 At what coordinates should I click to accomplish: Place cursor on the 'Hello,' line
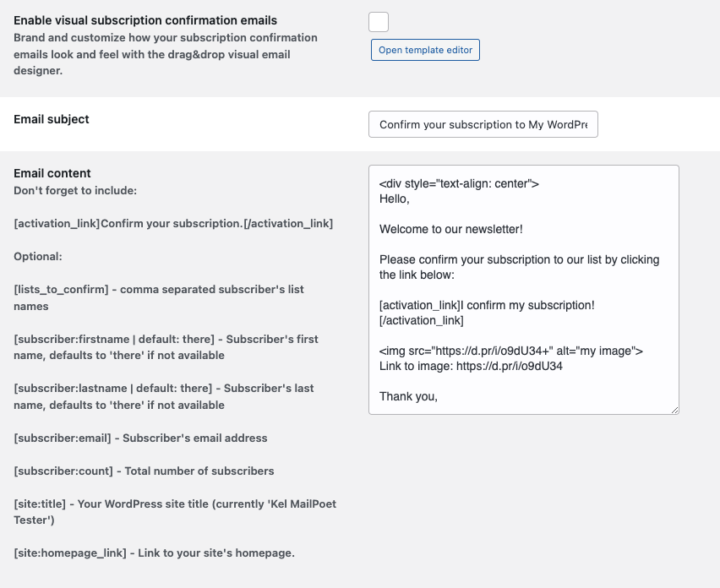pos(395,199)
